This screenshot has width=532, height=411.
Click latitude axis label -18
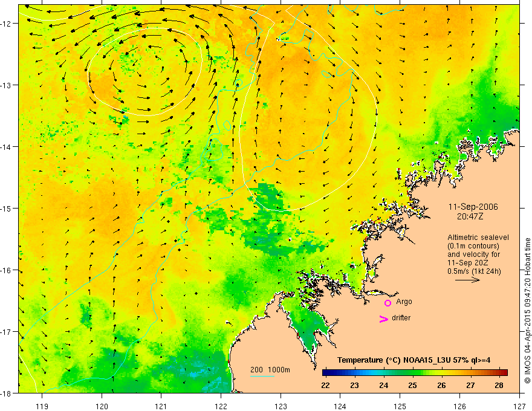tap(7, 393)
